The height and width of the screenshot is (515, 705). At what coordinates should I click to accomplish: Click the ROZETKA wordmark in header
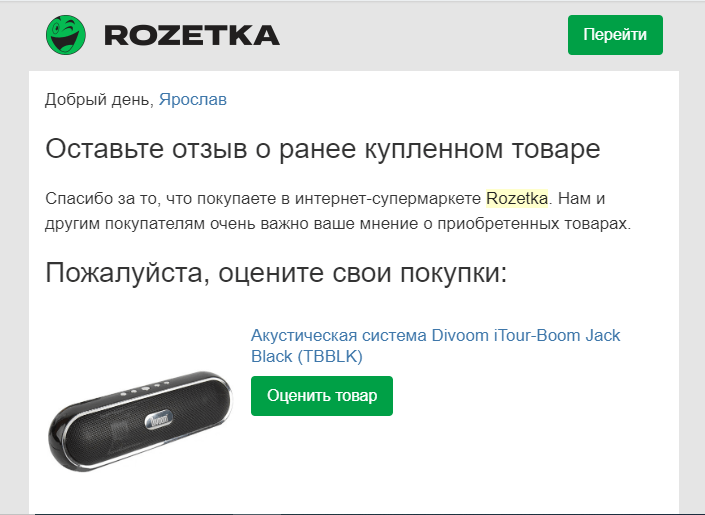tap(192, 35)
